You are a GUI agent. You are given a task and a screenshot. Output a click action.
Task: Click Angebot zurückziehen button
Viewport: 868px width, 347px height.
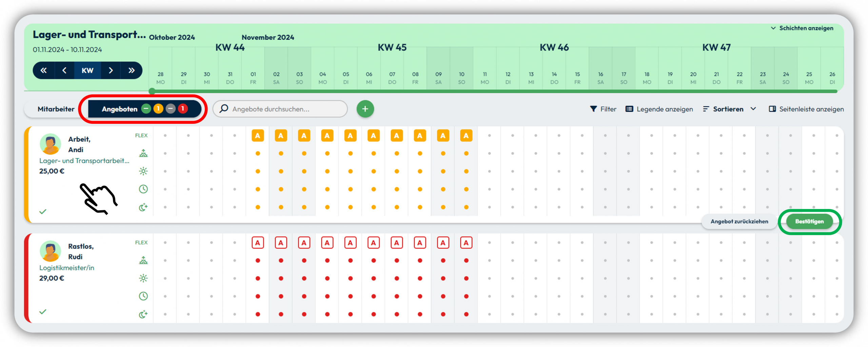pyautogui.click(x=739, y=221)
